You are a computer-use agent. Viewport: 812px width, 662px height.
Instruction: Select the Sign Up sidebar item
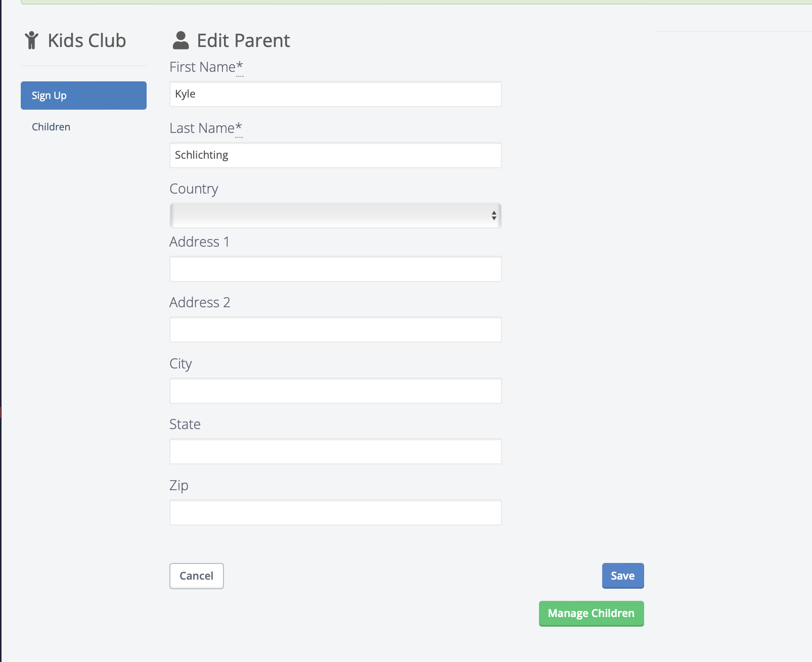(x=83, y=96)
